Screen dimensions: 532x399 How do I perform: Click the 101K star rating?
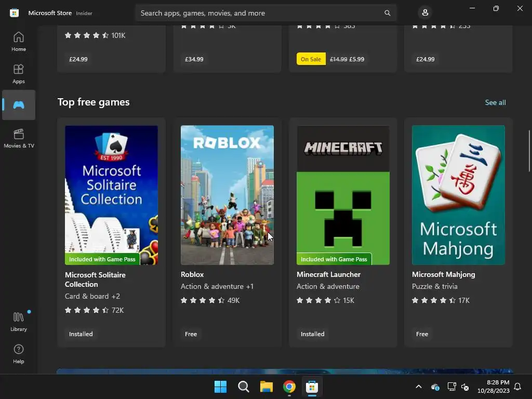pyautogui.click(x=95, y=35)
